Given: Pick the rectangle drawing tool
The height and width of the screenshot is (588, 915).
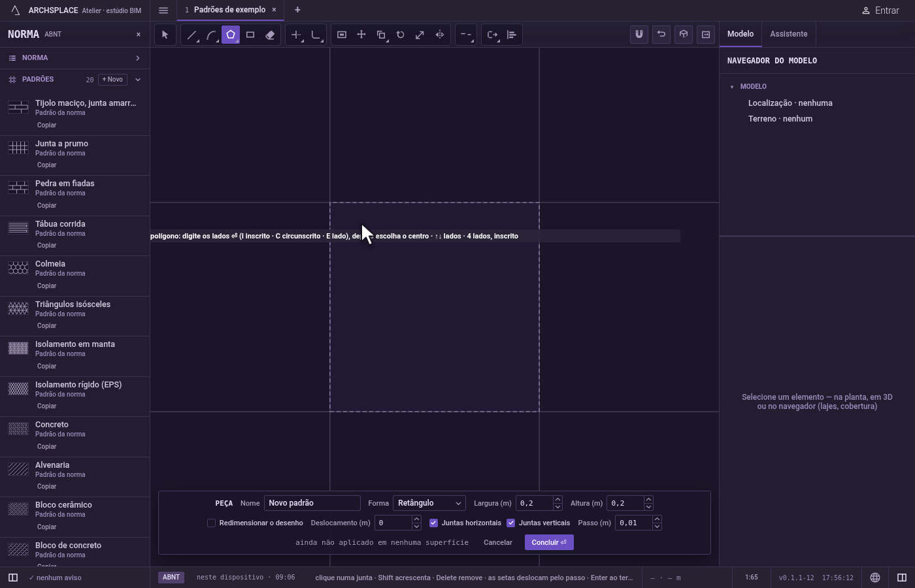Looking at the screenshot, I should (250, 35).
